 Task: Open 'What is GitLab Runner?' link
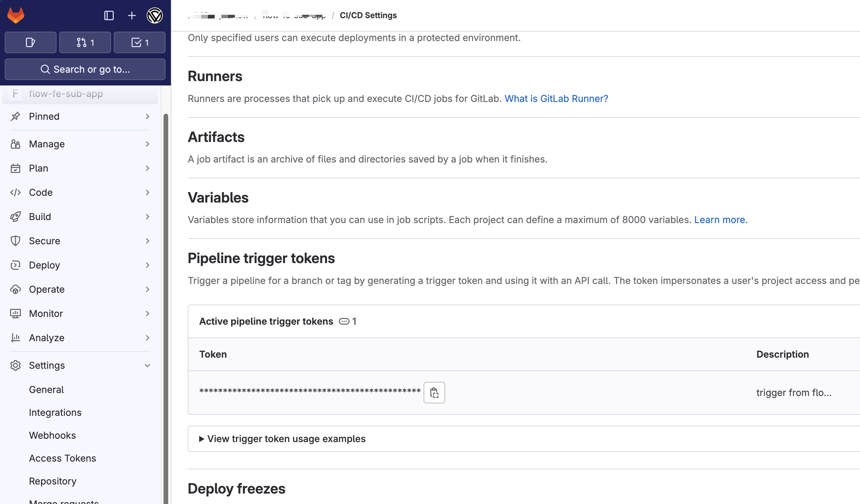(556, 99)
